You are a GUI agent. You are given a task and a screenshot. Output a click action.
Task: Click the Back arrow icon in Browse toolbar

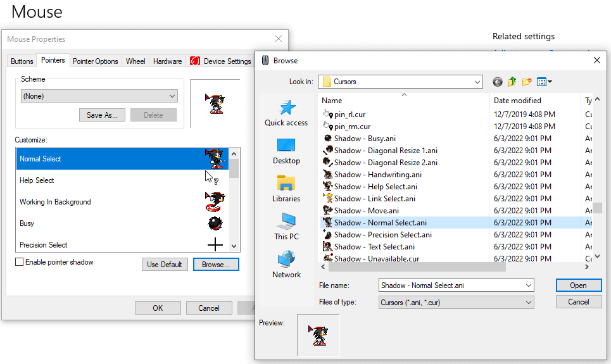click(x=497, y=82)
